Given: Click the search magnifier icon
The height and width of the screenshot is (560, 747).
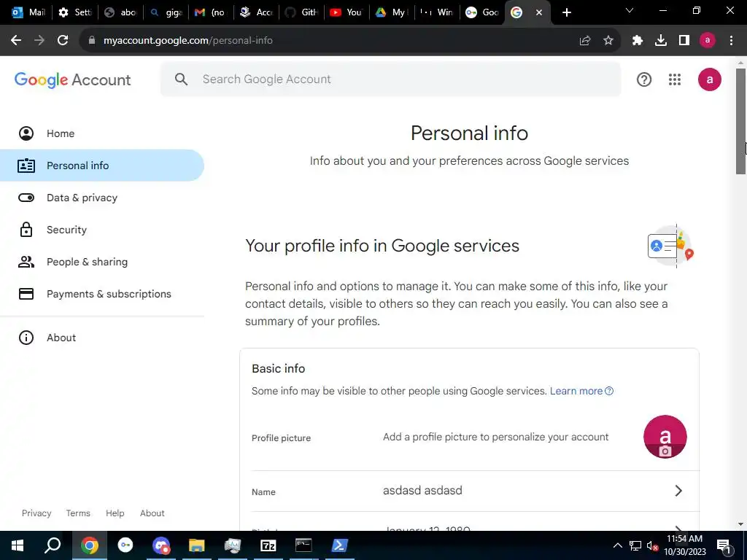Looking at the screenshot, I should [181, 79].
